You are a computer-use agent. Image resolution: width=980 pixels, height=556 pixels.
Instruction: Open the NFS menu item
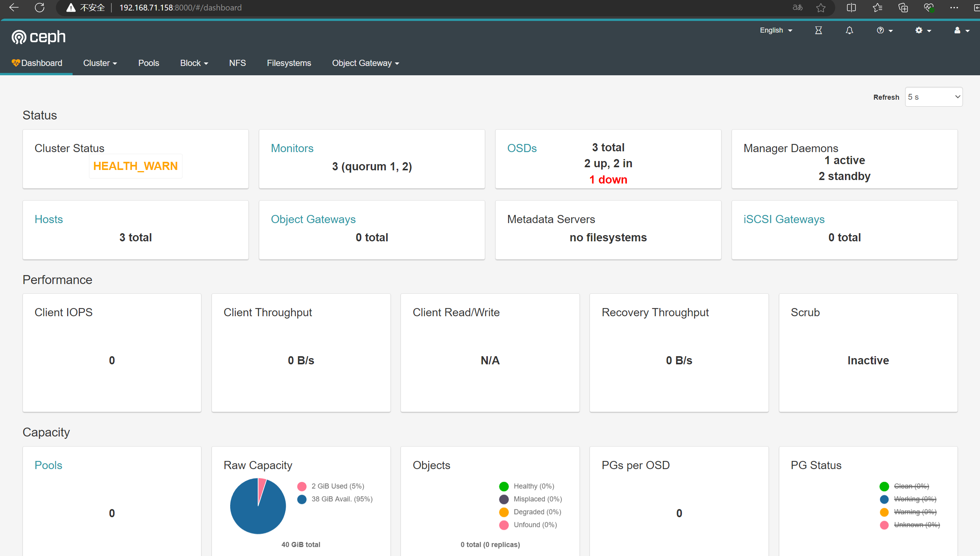tap(237, 63)
